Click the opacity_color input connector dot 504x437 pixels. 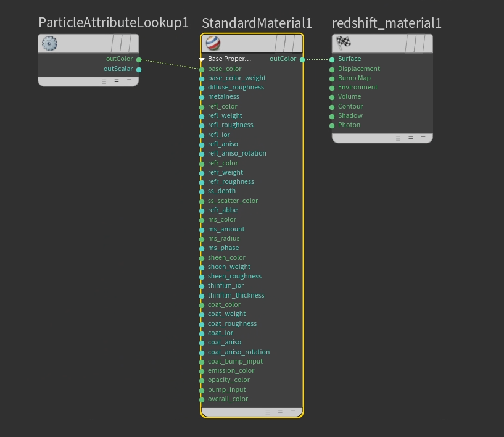coord(202,380)
